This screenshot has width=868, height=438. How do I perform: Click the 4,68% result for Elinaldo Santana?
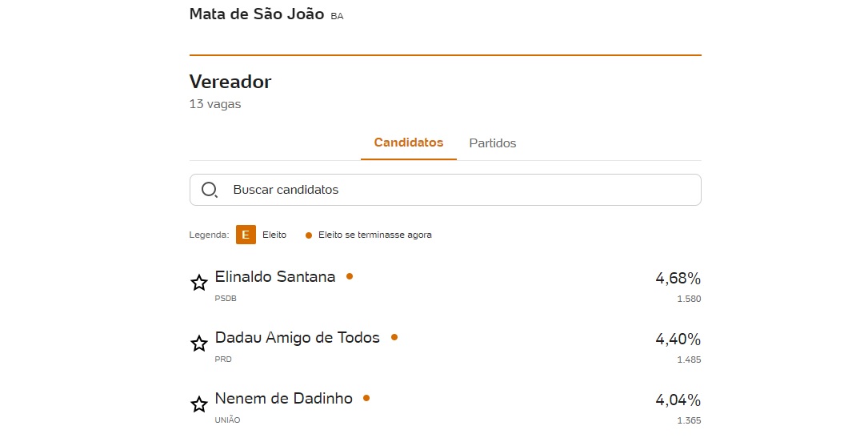tap(678, 278)
